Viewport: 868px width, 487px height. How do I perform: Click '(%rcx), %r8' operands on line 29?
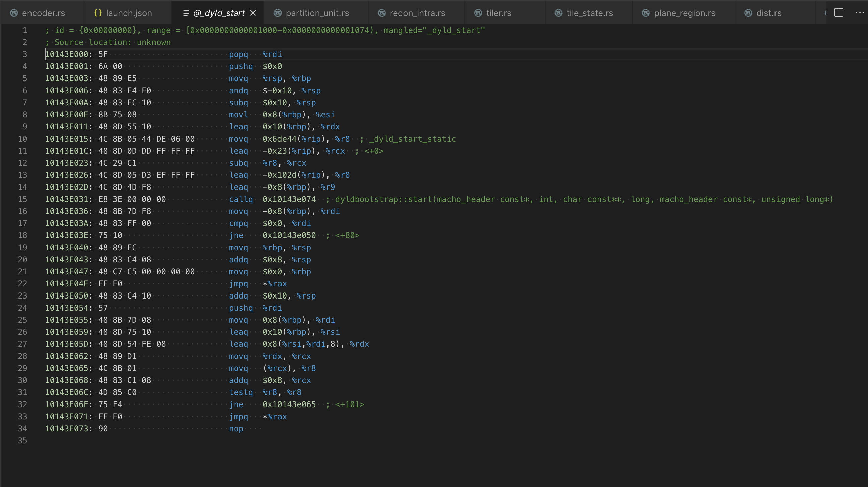[x=290, y=369]
